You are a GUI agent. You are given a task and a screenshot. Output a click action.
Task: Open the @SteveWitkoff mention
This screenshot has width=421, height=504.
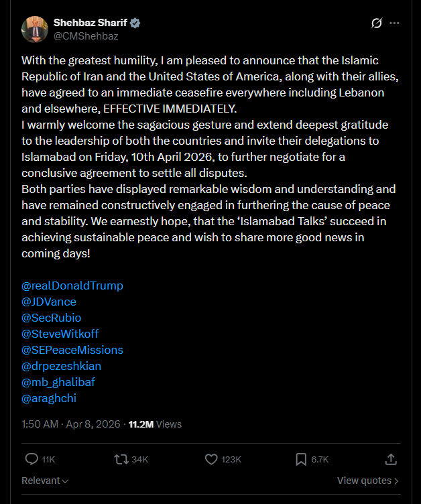(x=60, y=334)
